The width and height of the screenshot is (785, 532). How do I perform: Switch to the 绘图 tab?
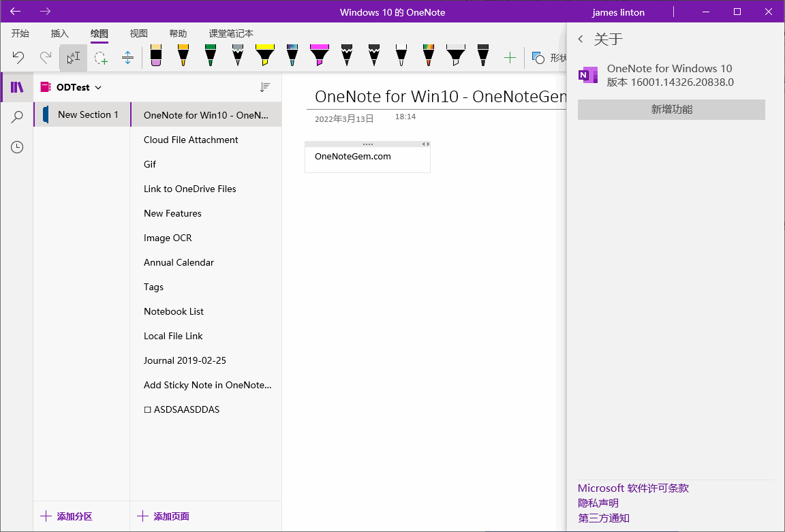(99, 33)
